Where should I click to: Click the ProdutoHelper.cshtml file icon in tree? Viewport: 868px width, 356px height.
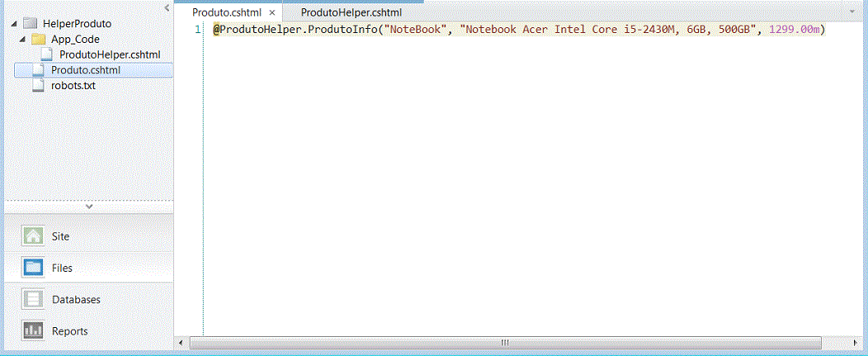tap(48, 55)
